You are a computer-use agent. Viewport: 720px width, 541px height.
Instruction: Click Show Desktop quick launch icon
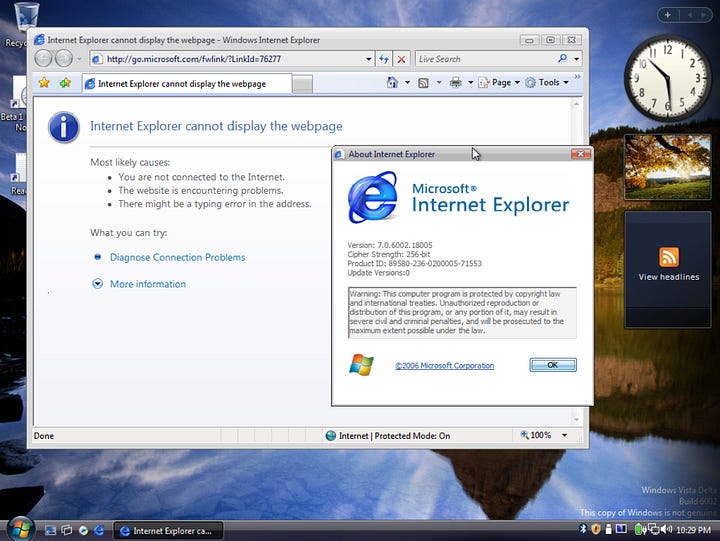51,530
